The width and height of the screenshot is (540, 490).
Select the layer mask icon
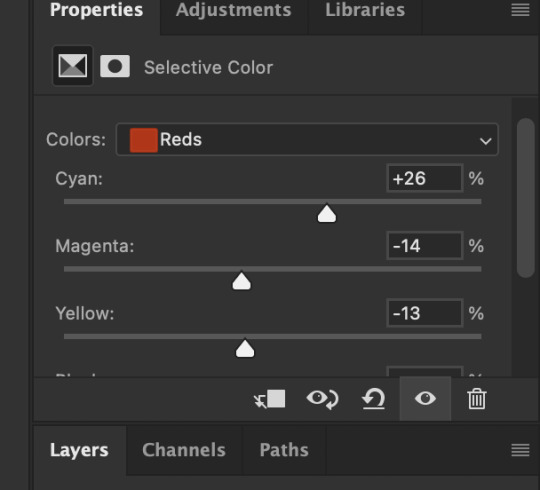coord(115,66)
